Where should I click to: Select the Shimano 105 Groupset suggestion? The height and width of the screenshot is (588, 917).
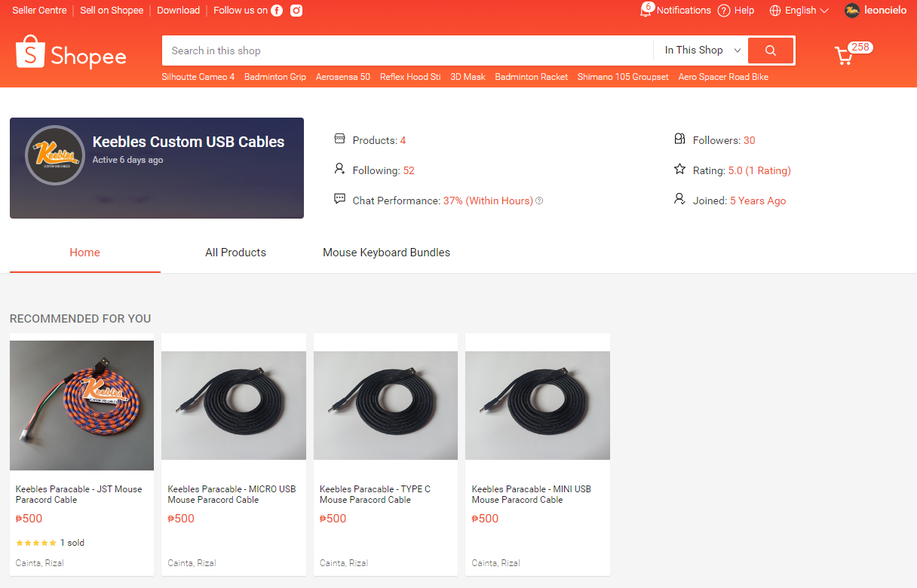pos(623,77)
